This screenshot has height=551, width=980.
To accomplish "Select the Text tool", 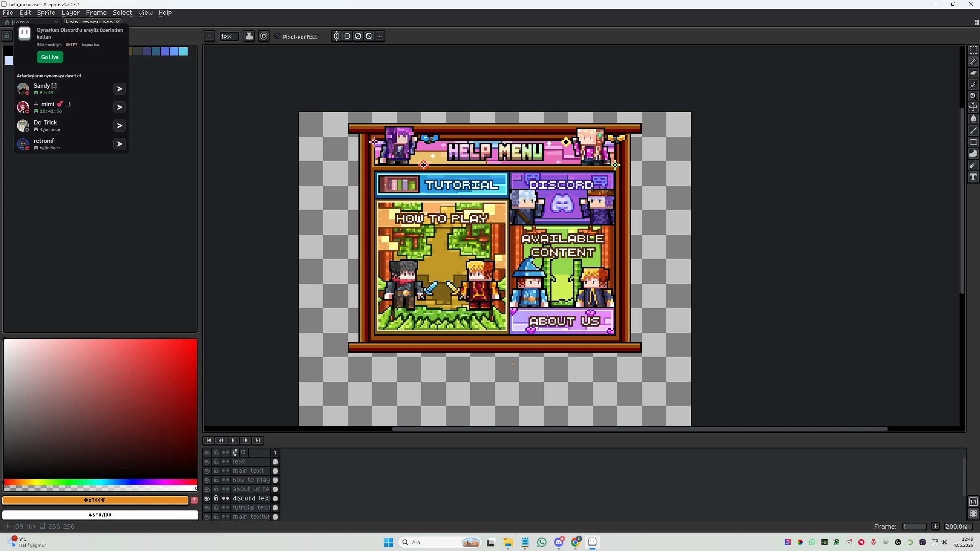I will click(x=973, y=177).
